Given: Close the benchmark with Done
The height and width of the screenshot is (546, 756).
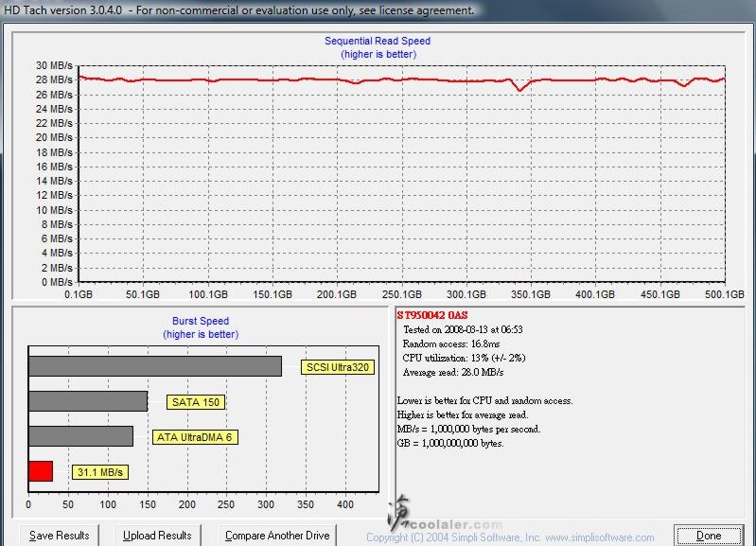Looking at the screenshot, I should [x=709, y=536].
